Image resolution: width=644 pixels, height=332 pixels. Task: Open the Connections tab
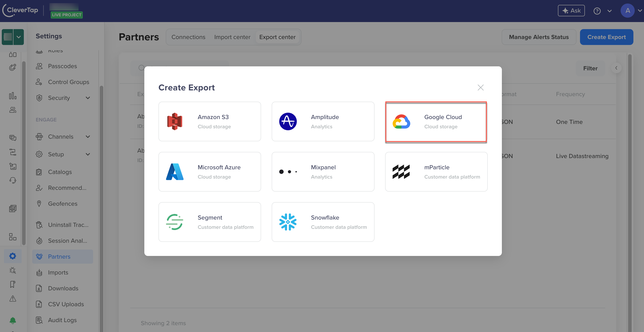[x=188, y=37]
